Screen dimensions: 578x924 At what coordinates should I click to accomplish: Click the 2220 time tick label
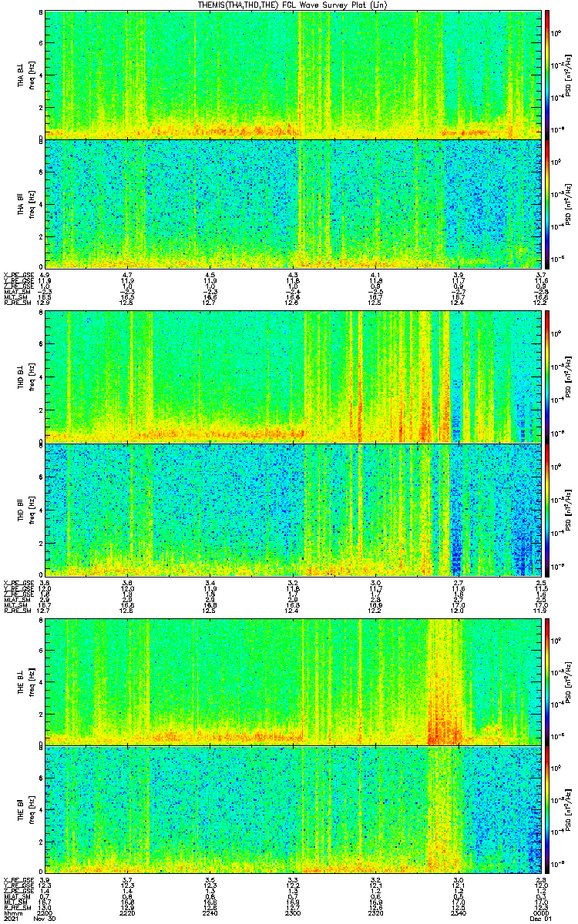coord(128,912)
